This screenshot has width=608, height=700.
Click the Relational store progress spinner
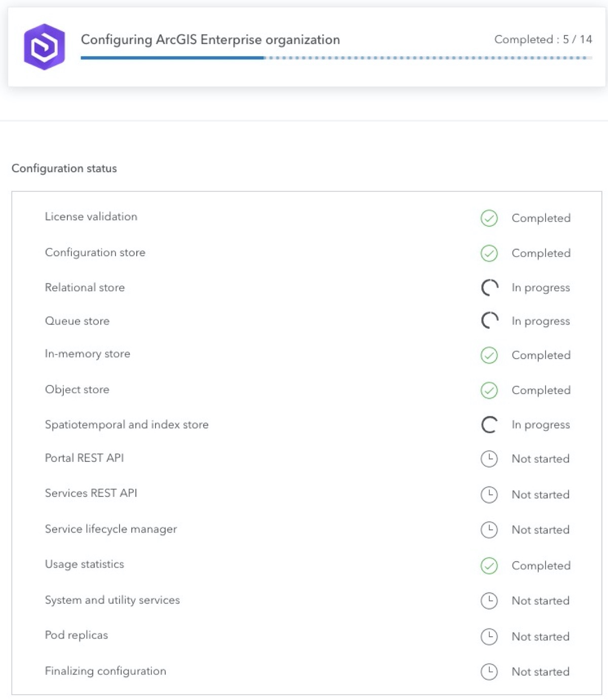pyautogui.click(x=489, y=288)
